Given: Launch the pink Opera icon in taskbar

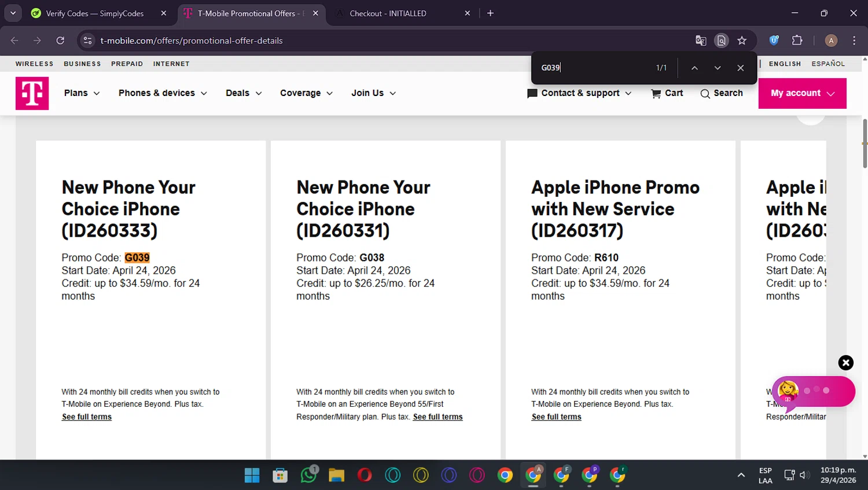Looking at the screenshot, I should 477,475.
